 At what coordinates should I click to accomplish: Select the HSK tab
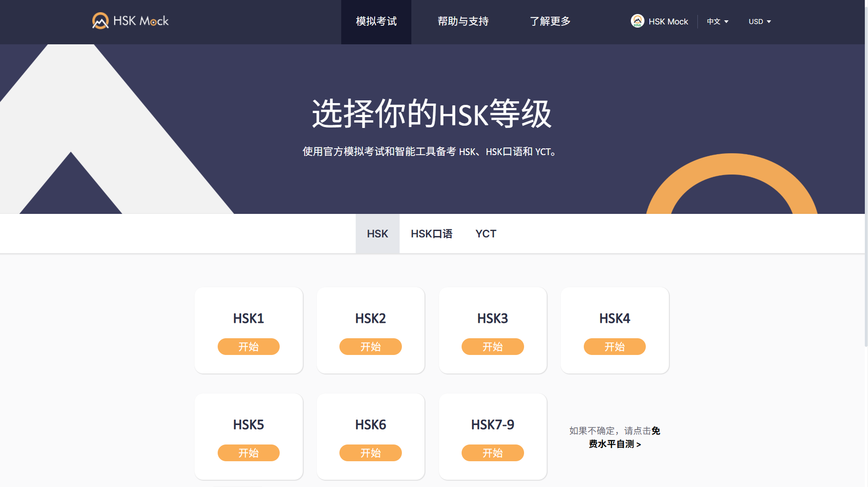pos(377,233)
